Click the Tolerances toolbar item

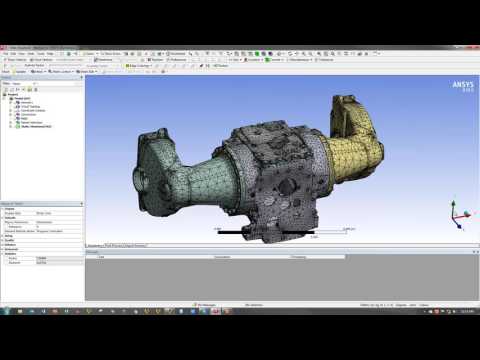324,60
